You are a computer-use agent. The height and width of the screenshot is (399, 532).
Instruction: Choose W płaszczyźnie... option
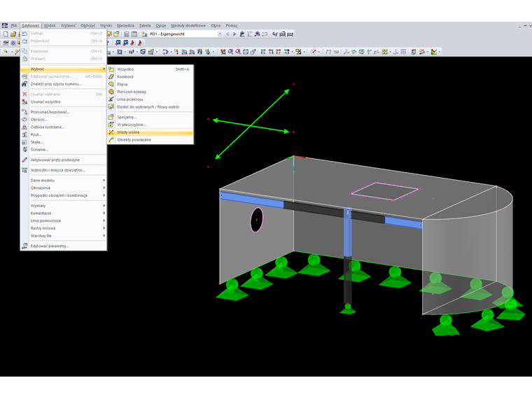(150, 125)
